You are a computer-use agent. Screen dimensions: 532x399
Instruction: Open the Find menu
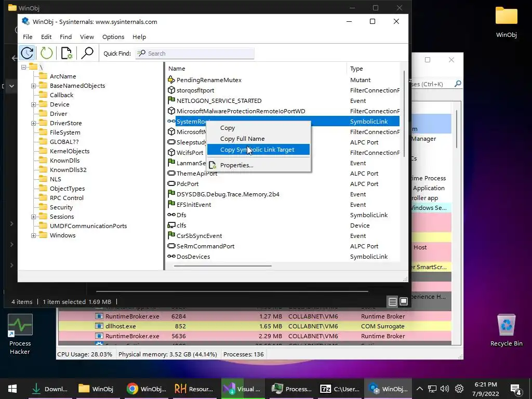[65, 37]
